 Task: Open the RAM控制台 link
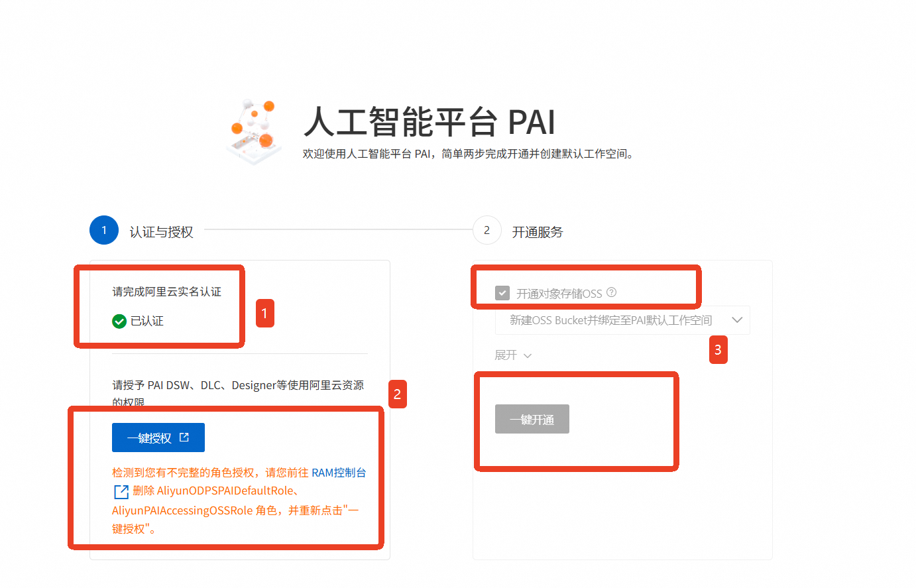coord(339,473)
